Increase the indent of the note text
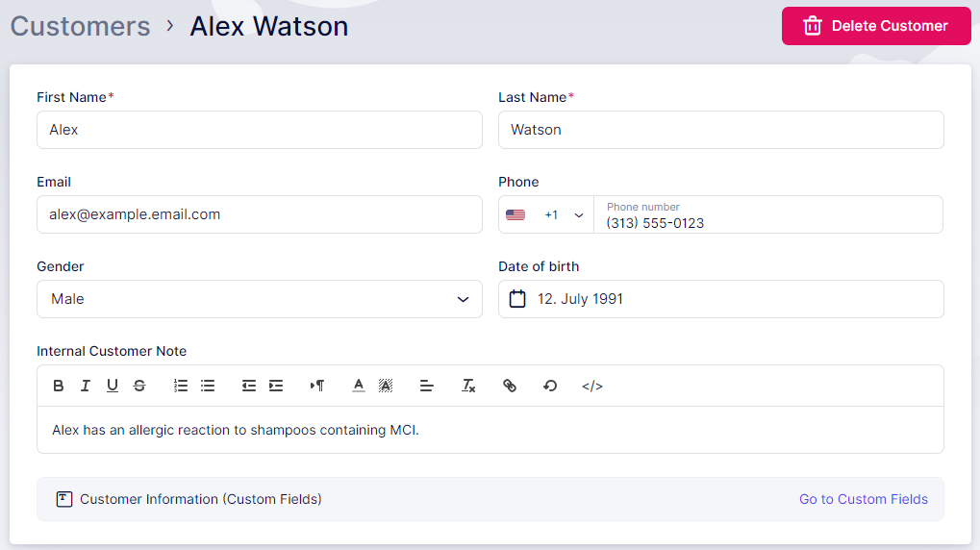This screenshot has height=550, width=980. [x=276, y=386]
